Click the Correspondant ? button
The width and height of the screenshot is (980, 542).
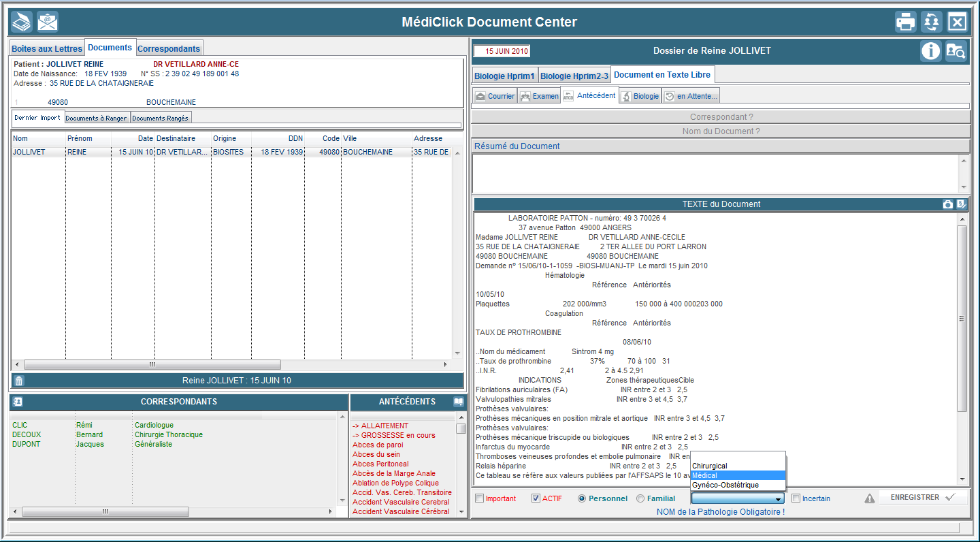721,117
